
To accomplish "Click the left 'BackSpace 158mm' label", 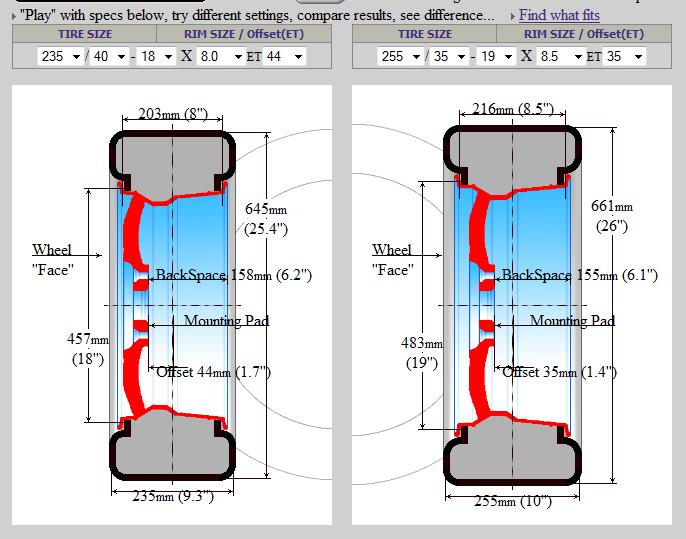I will (233, 275).
